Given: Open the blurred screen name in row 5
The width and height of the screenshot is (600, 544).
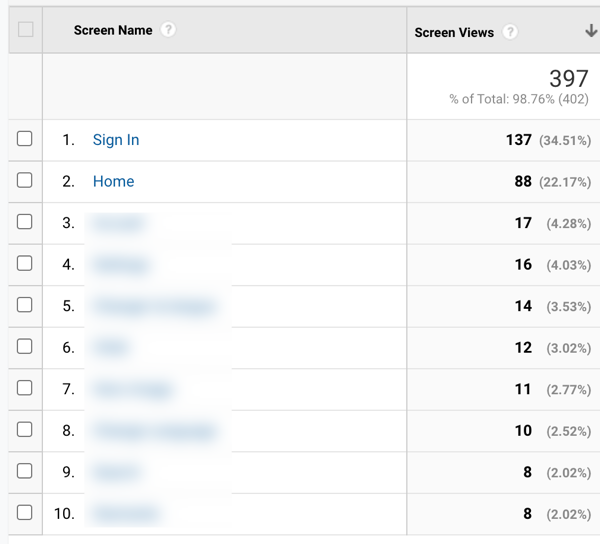Looking at the screenshot, I should pyautogui.click(x=154, y=306).
